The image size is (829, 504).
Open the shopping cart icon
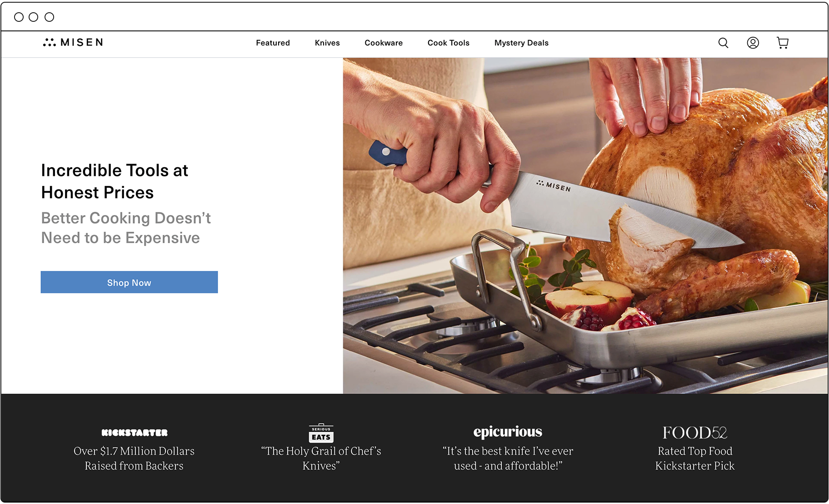783,43
